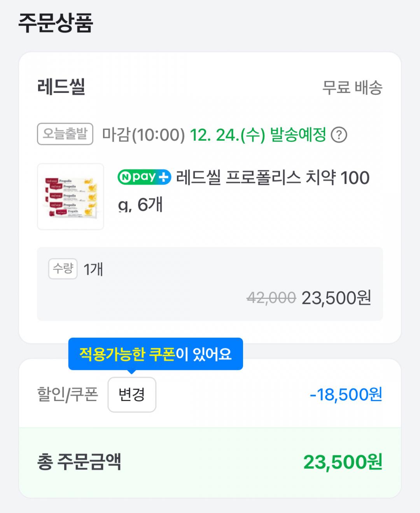Tap the 오늘출발 badge
Image resolution: width=420 pixels, height=513 pixels.
65,134
